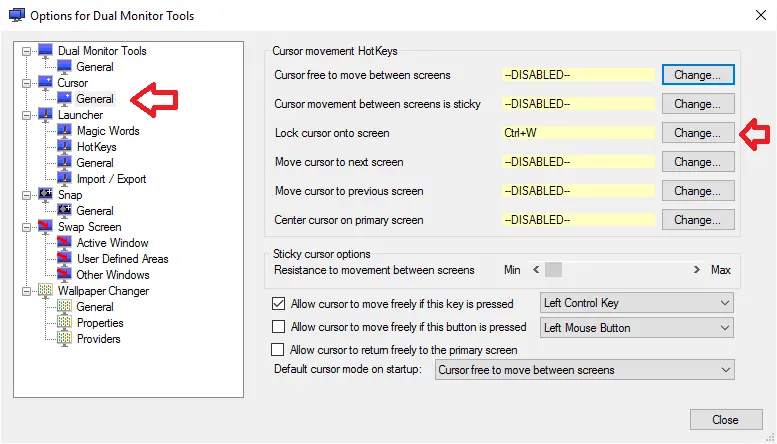Screen dimensions: 777x444
Task: Enable Allow cursor to move freely if button pressed
Action: tap(278, 327)
